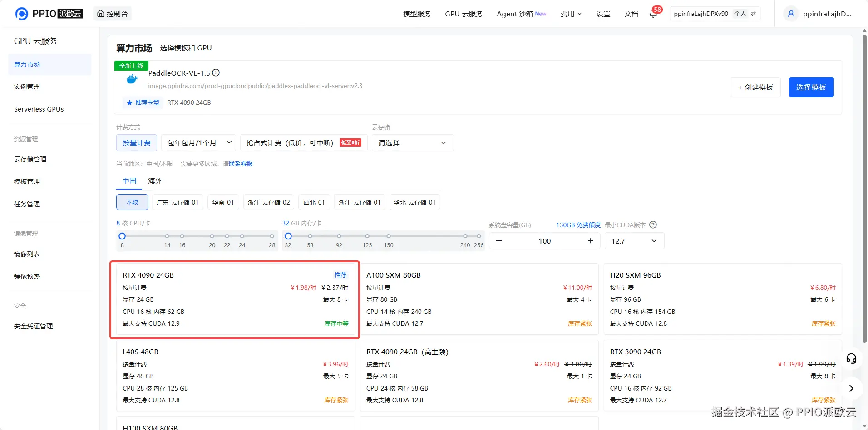Open the ppinfraLajhDPXv90 account switcher

click(715, 14)
